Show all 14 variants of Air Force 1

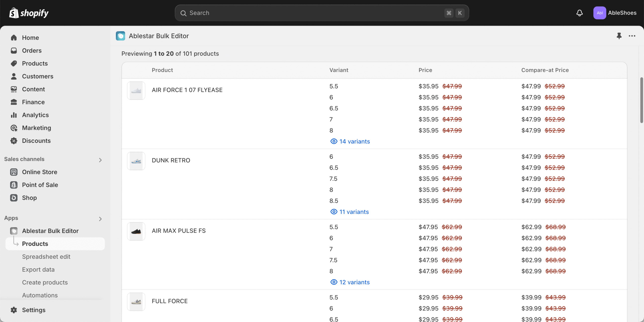tap(350, 141)
